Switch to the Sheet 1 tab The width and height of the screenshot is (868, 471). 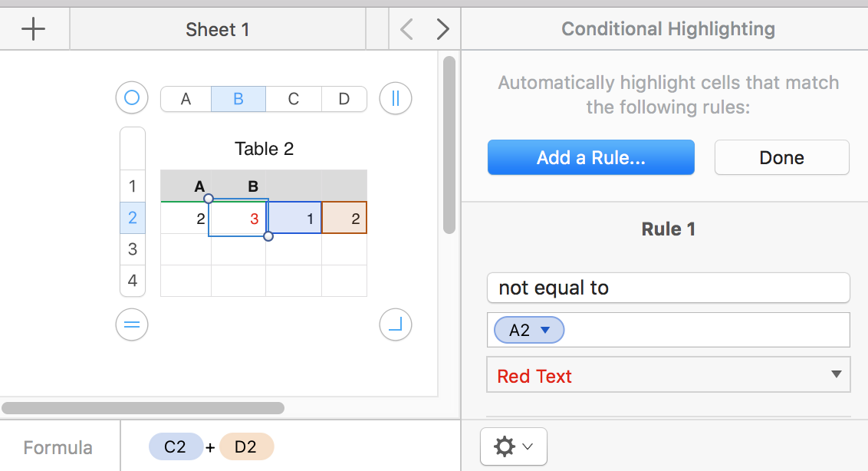pos(217,28)
